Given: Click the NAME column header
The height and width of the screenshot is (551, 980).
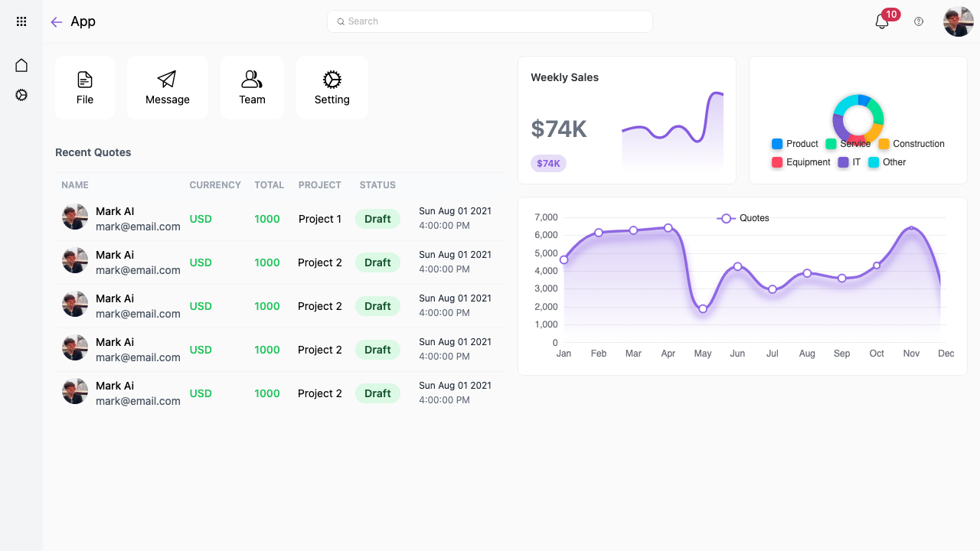Looking at the screenshot, I should 74,184.
